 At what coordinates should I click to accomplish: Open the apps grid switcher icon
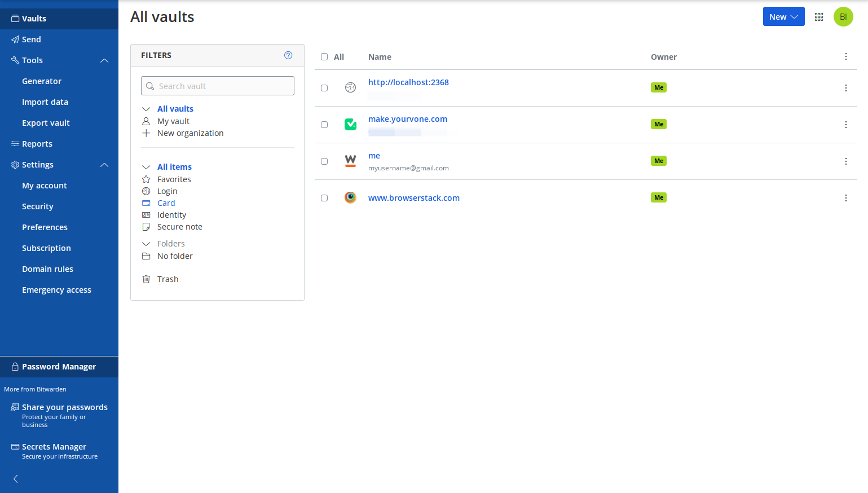point(819,17)
